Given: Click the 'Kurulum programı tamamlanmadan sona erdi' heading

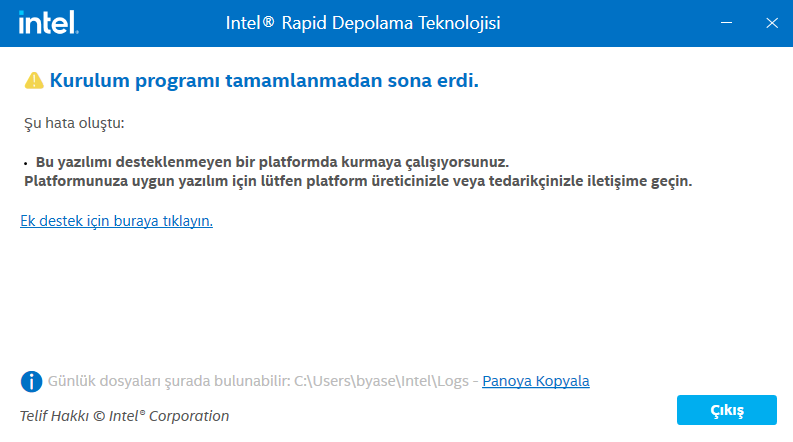Looking at the screenshot, I should 264,80.
